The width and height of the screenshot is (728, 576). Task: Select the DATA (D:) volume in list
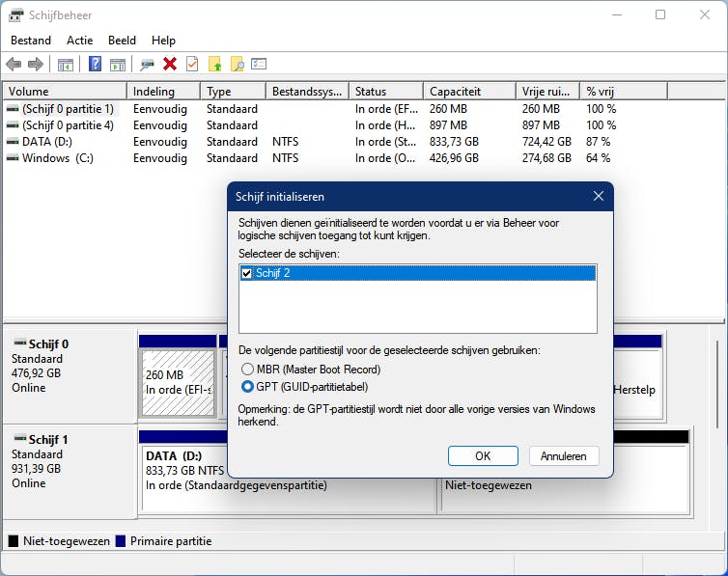47,142
